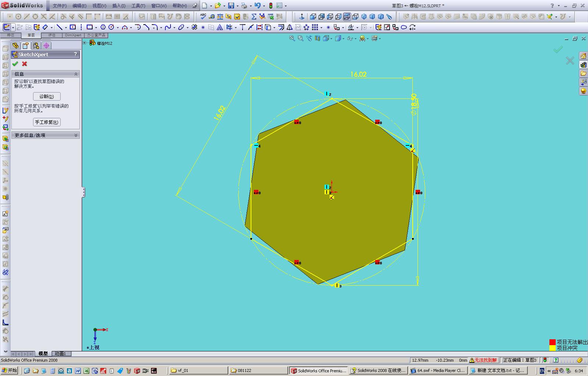Collapse the 信息 panel section
The height and width of the screenshot is (376, 588).
(x=76, y=74)
